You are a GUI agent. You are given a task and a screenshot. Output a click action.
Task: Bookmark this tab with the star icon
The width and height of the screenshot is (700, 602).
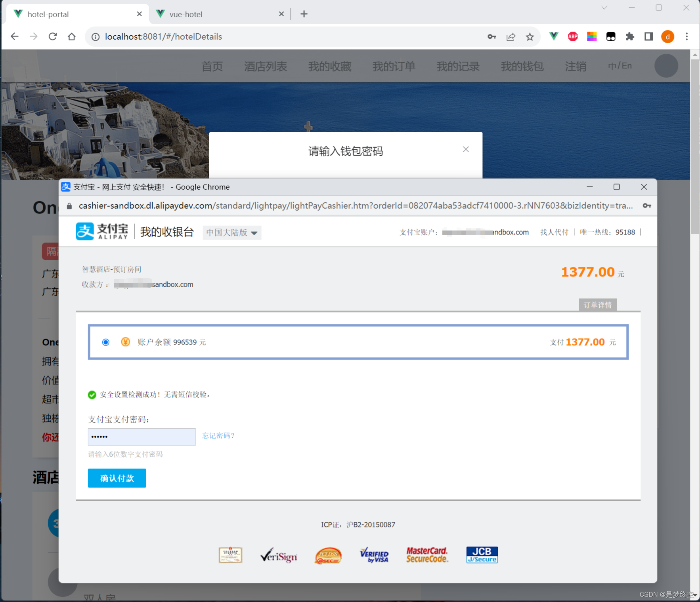click(530, 37)
